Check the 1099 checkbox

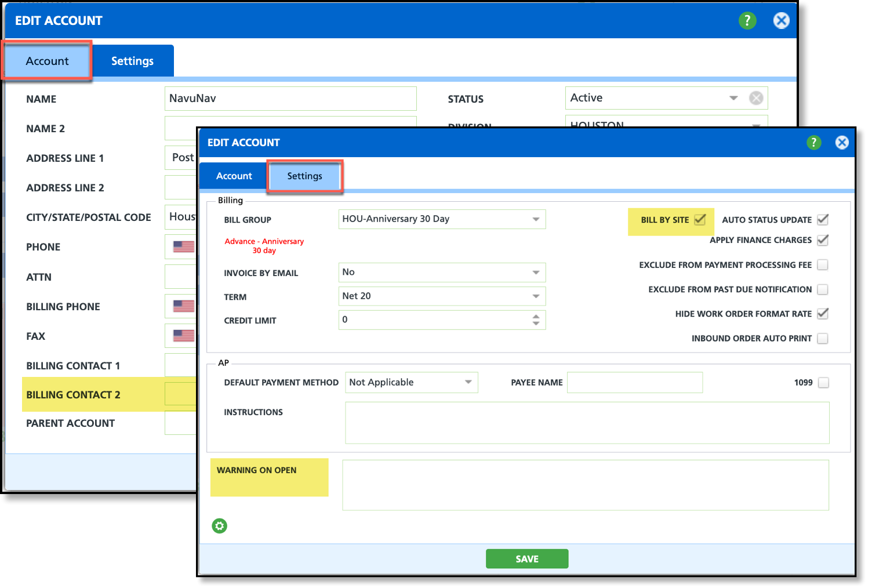point(823,383)
